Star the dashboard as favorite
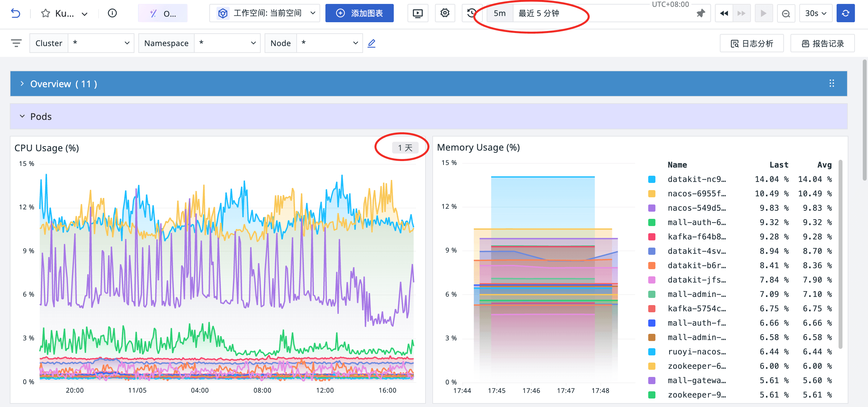This screenshot has width=868, height=407. (45, 13)
